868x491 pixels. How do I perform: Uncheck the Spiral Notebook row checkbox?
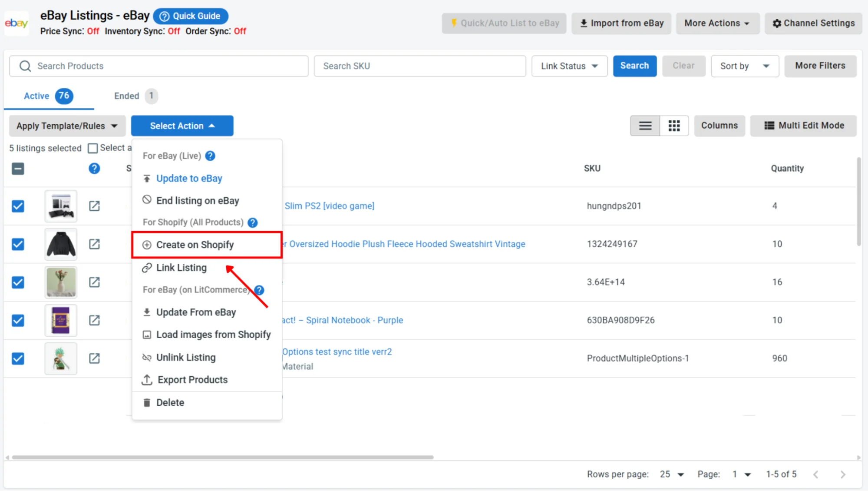click(18, 321)
